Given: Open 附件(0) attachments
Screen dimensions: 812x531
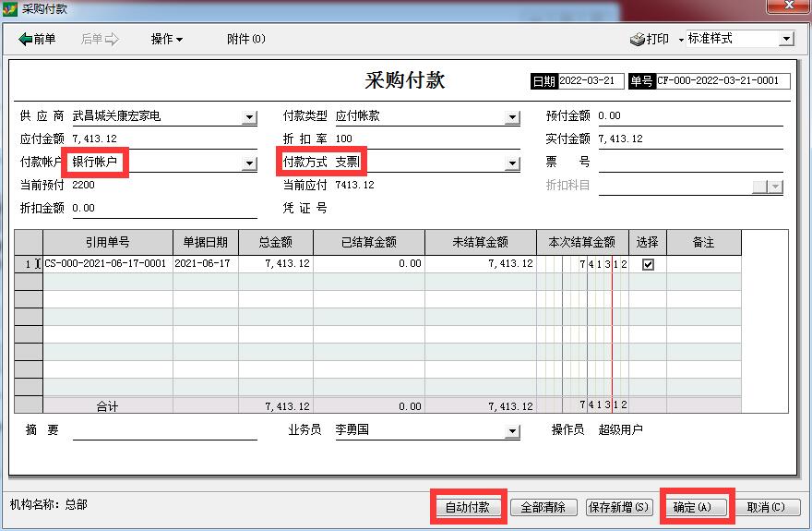Looking at the screenshot, I should click(246, 39).
